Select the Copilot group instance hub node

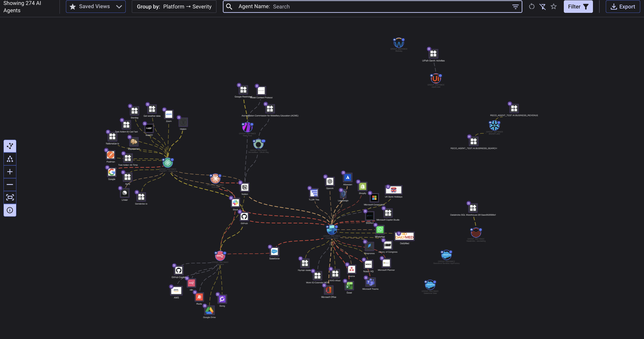pos(332,229)
